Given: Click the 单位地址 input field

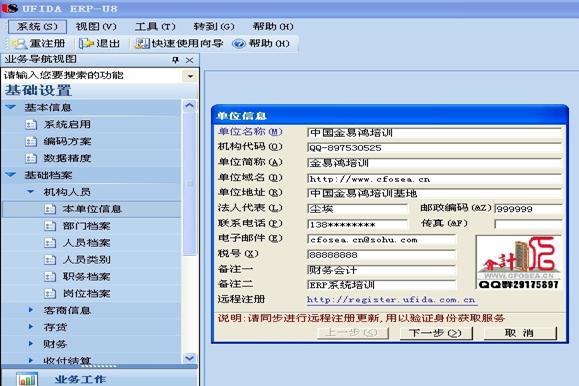Looking at the screenshot, I should 434,194.
